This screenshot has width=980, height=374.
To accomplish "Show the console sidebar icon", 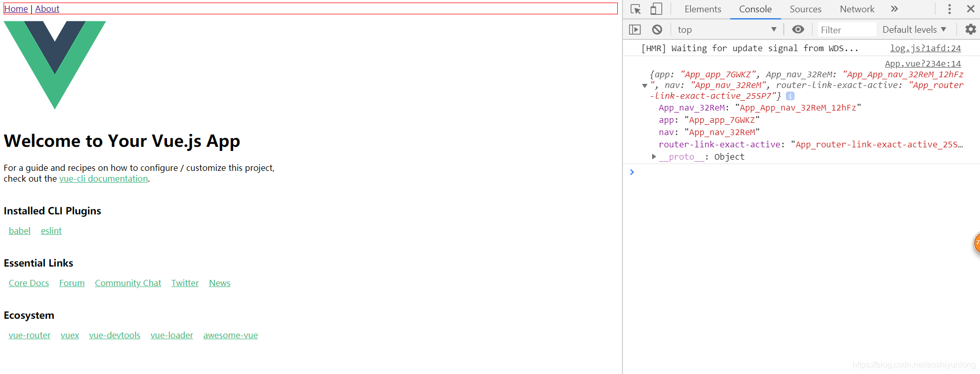I will (635, 30).
